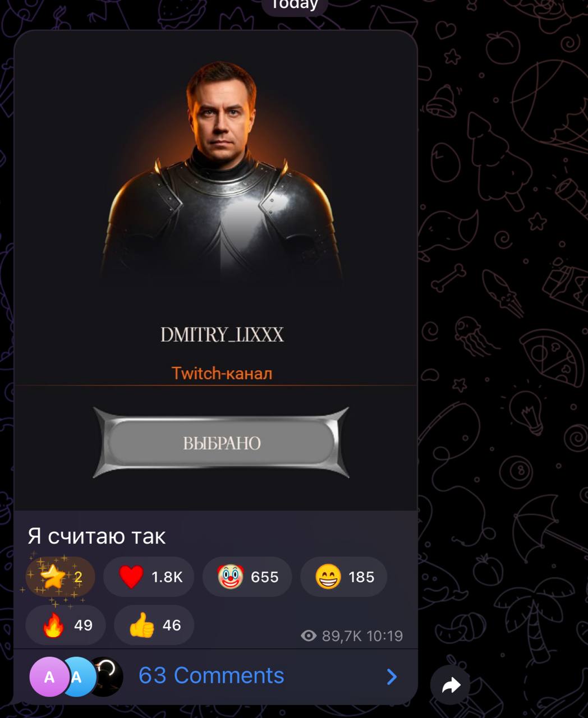The height and width of the screenshot is (718, 588).
Task: Tap the dark commenter avatar
Action: 107,676
